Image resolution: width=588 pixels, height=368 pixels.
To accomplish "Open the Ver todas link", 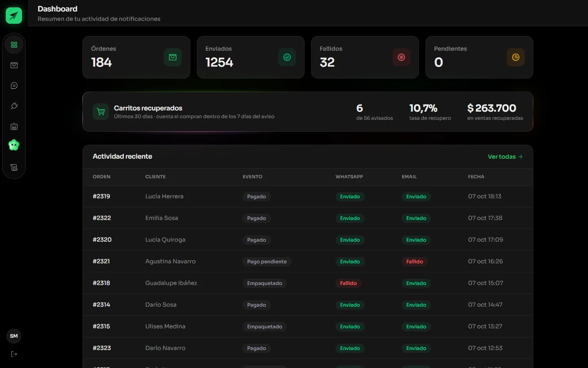I will click(505, 157).
